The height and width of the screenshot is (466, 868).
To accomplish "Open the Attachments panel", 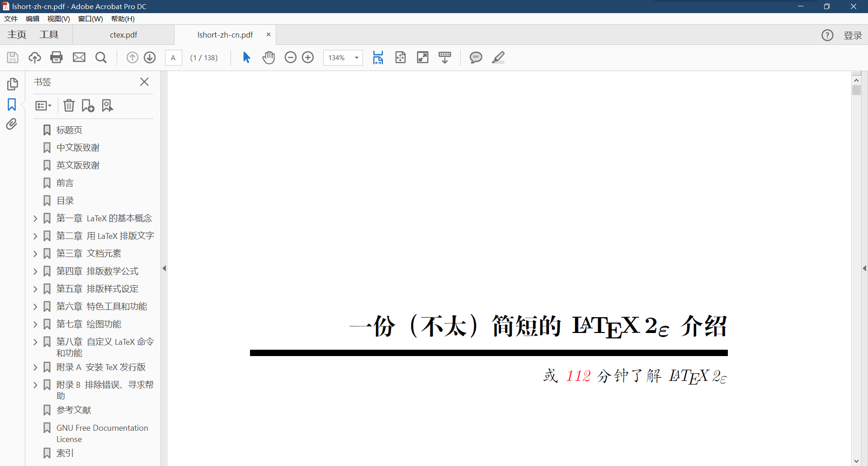I will click(x=11, y=124).
